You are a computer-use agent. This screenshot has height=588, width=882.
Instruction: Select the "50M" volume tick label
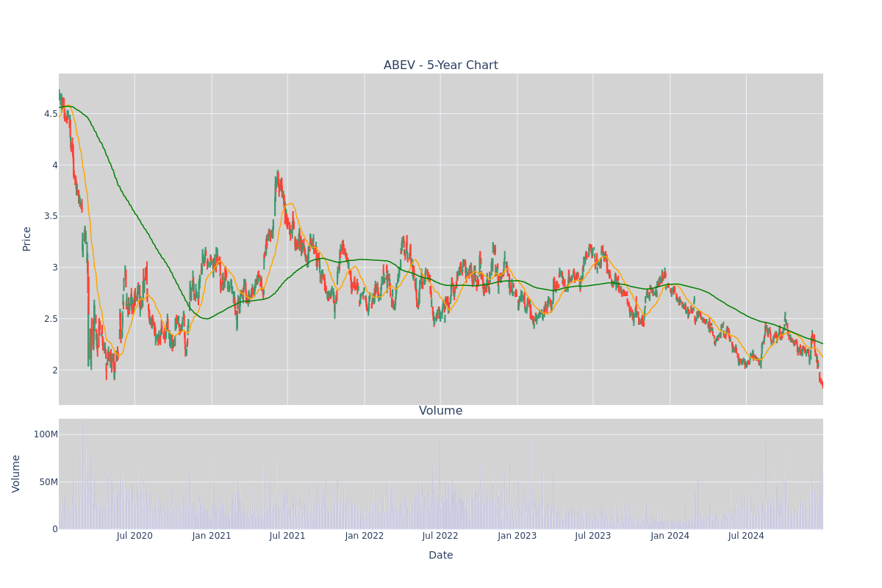[x=48, y=482]
